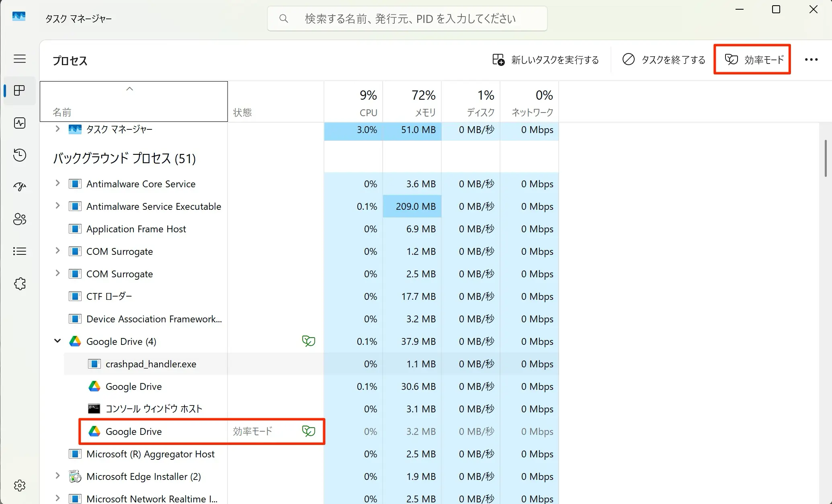
Task: Open the App history sidebar icon
Action: (x=20, y=155)
